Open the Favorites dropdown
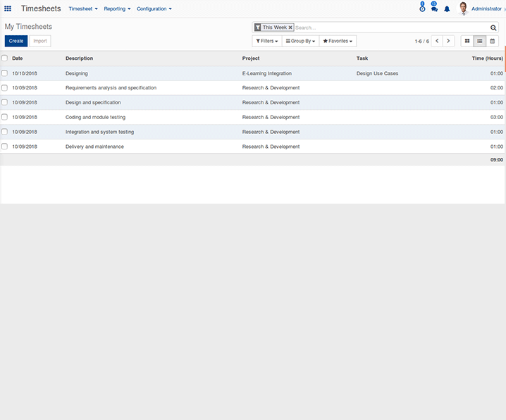This screenshot has width=506, height=420. point(338,41)
